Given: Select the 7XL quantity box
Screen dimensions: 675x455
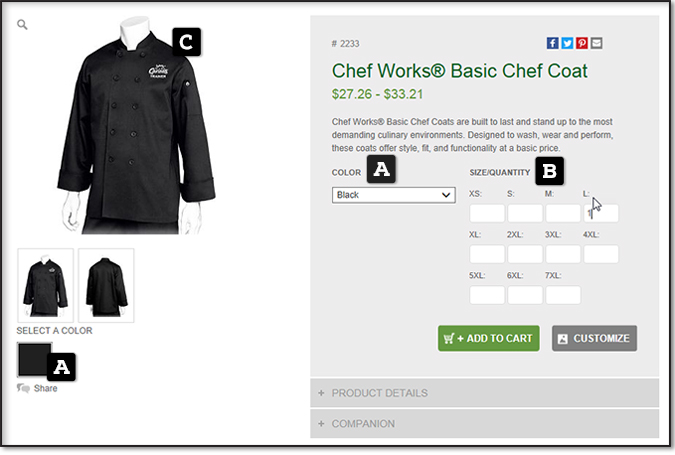Looking at the screenshot, I should click(563, 295).
